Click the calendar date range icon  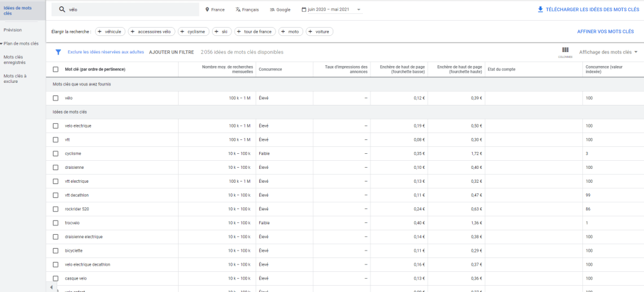[304, 9]
